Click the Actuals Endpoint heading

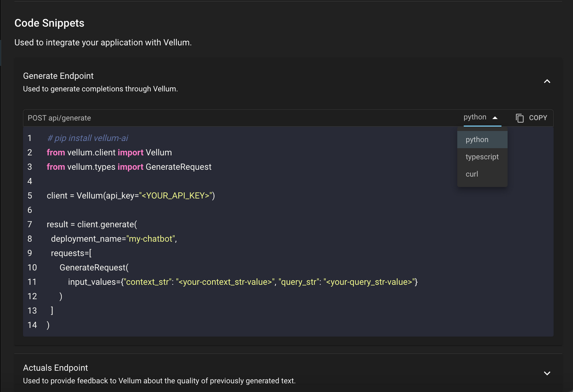[55, 368]
